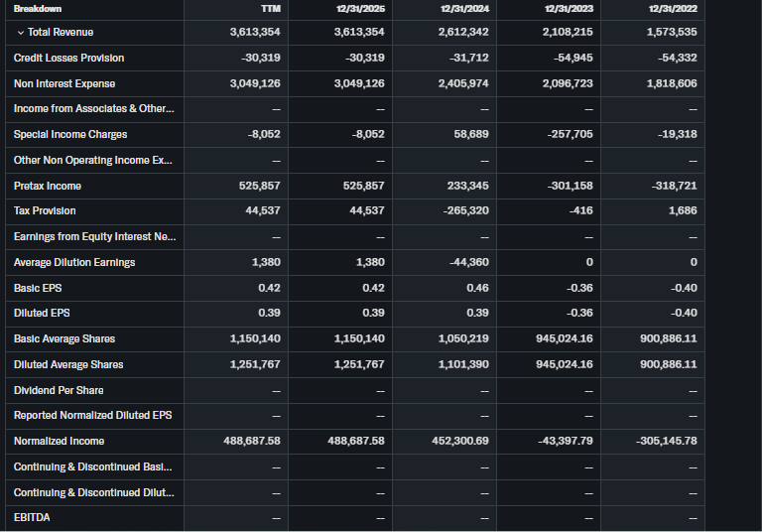Select the 2022 Normalized Income value -305,145.78

pos(664,441)
